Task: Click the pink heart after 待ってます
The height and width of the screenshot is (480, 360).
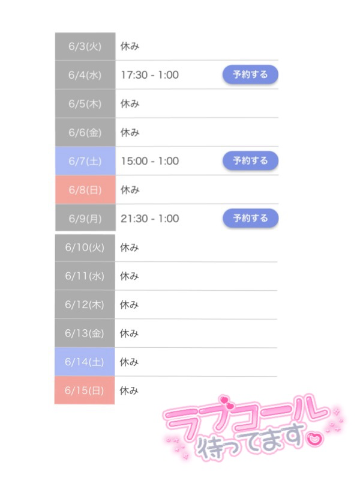Action: (315, 438)
